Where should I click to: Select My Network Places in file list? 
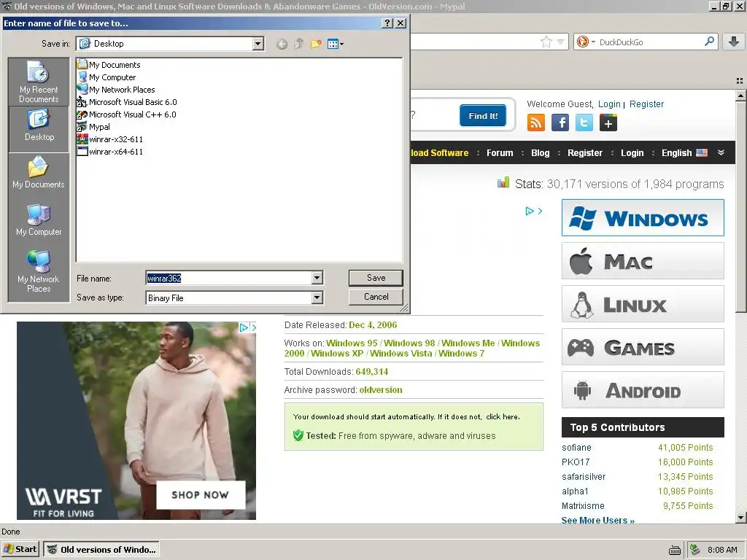pos(116,90)
